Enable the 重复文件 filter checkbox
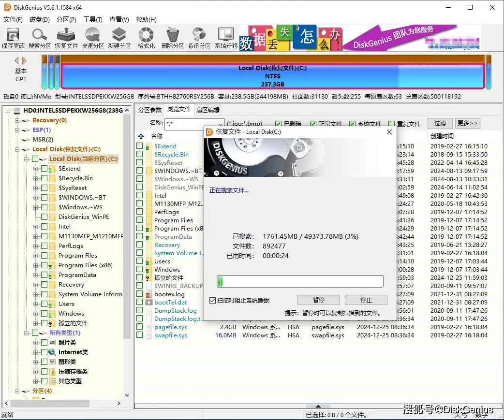The height and width of the screenshot is (420, 504). (391, 124)
